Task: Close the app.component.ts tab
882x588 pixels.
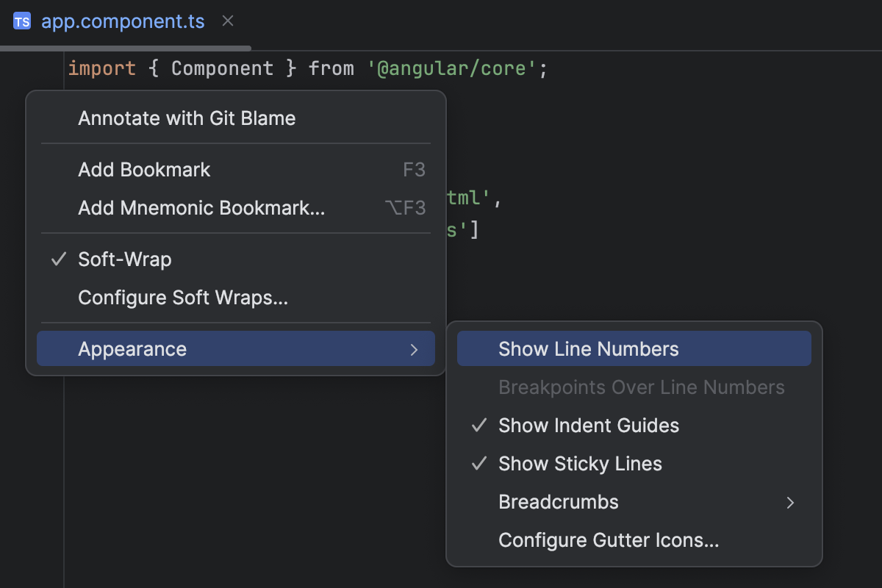Action: pyautogui.click(x=227, y=21)
